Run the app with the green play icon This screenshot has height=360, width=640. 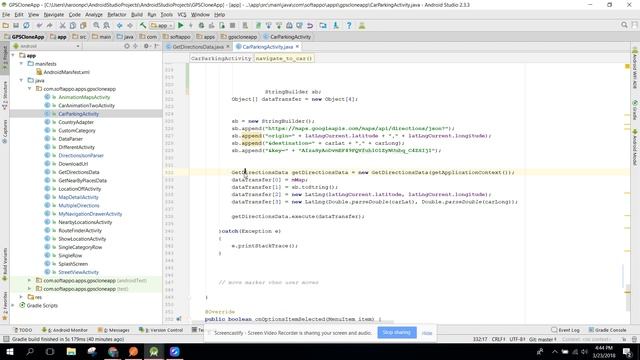(180, 25)
